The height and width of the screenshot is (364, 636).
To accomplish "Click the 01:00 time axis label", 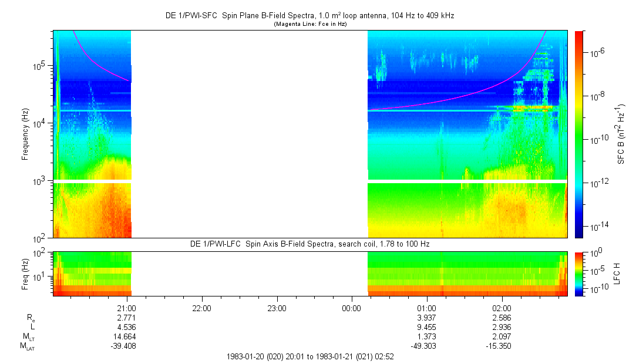I will pyautogui.click(x=426, y=307).
